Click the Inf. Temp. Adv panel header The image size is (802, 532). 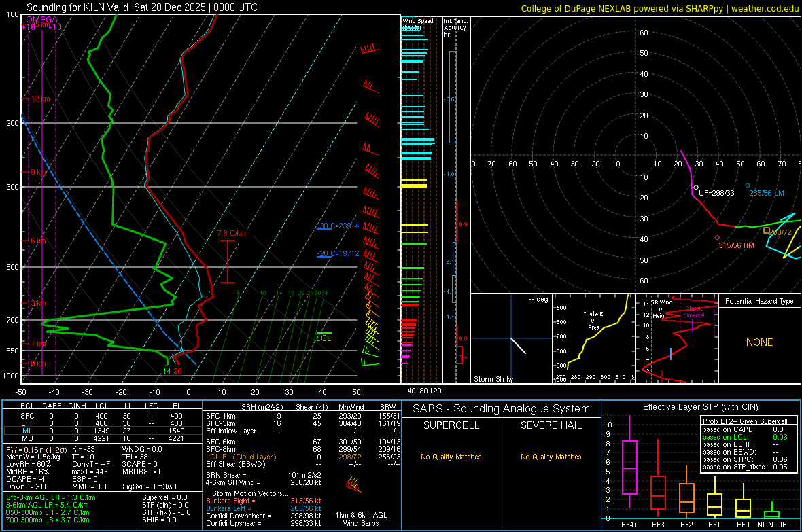[455, 28]
